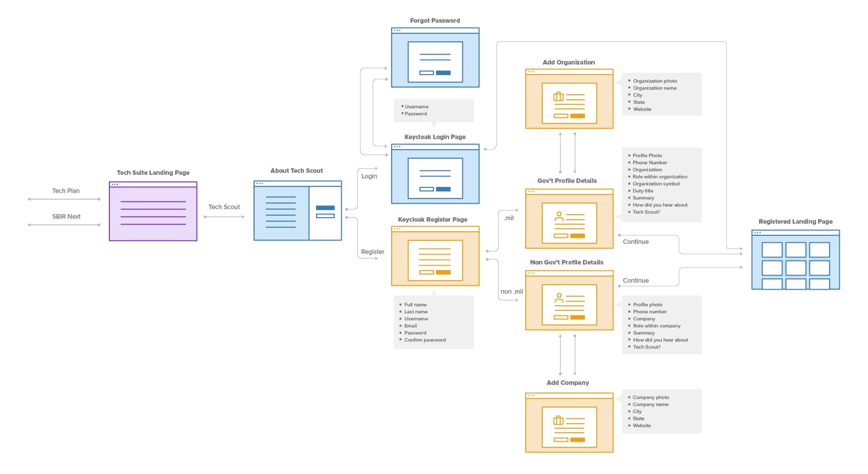The width and height of the screenshot is (868, 474).
Task: Select the About Tech Scout wireframe
Action: [298, 211]
